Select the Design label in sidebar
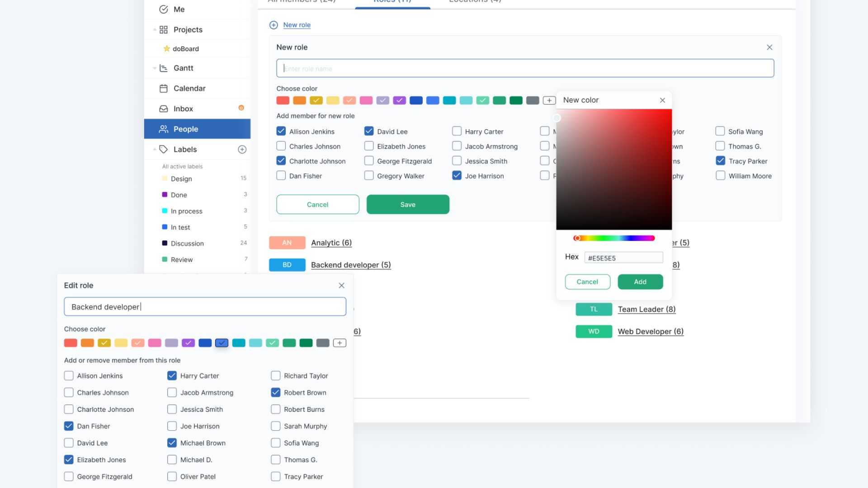The width and height of the screenshot is (868, 488). point(181,179)
